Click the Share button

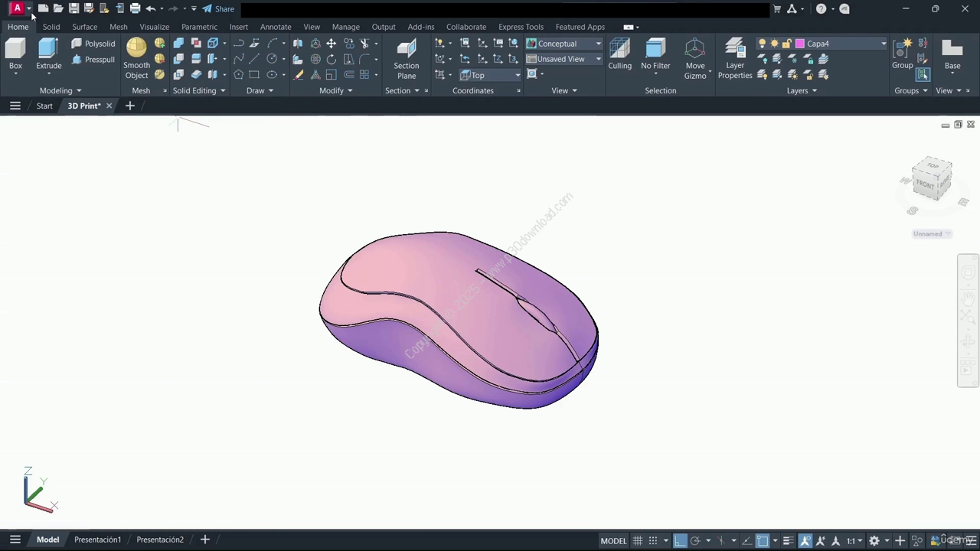point(218,9)
